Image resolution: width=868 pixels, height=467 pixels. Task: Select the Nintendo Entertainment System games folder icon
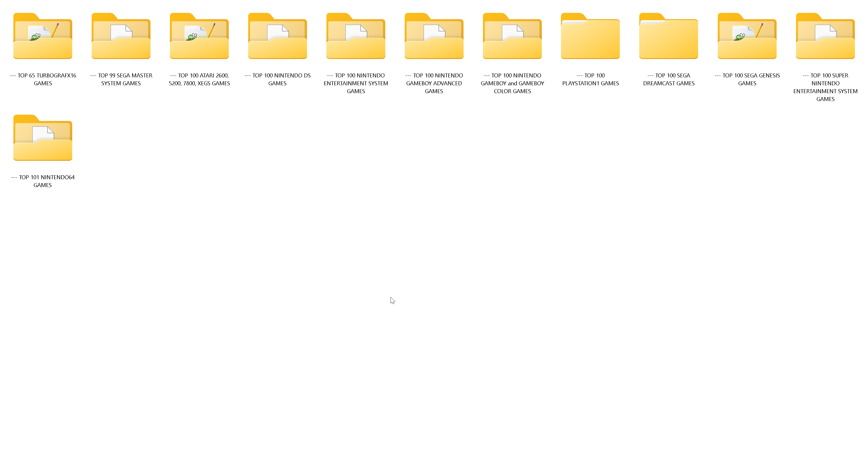click(x=356, y=36)
